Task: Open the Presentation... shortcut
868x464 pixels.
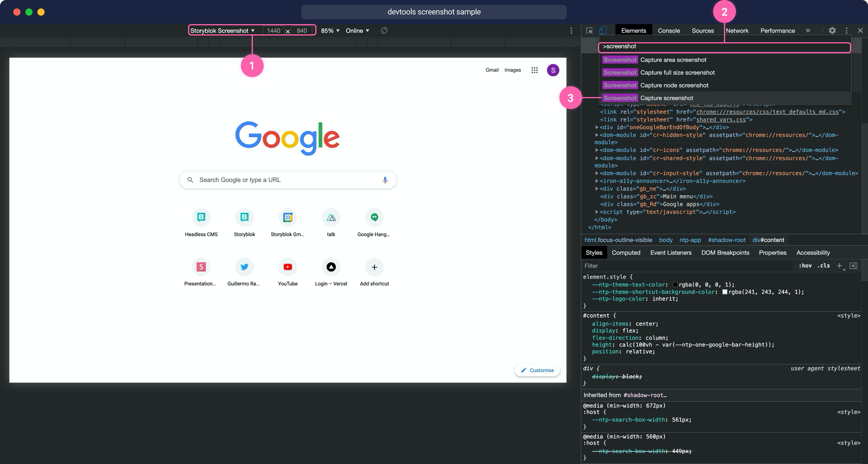Action: (x=201, y=272)
